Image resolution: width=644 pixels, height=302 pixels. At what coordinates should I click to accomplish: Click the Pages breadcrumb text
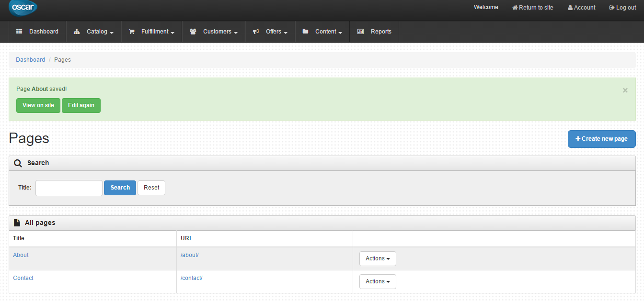click(x=62, y=60)
